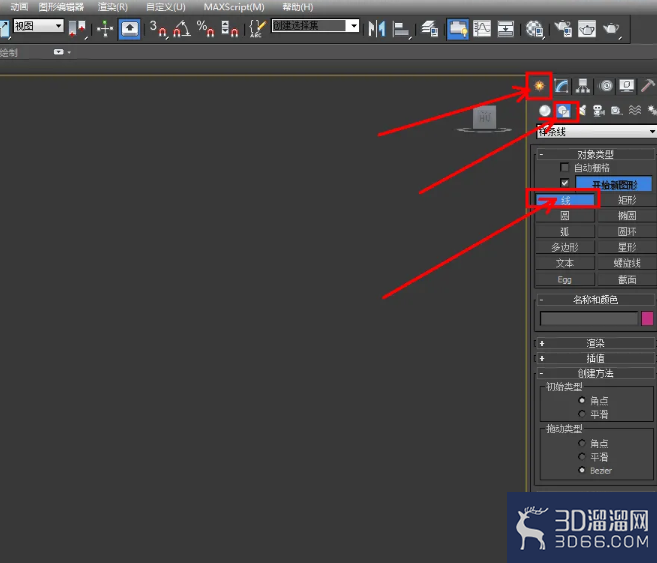This screenshot has width=657, height=563.
Task: Select the Space Warps waves icon
Action: (635, 111)
